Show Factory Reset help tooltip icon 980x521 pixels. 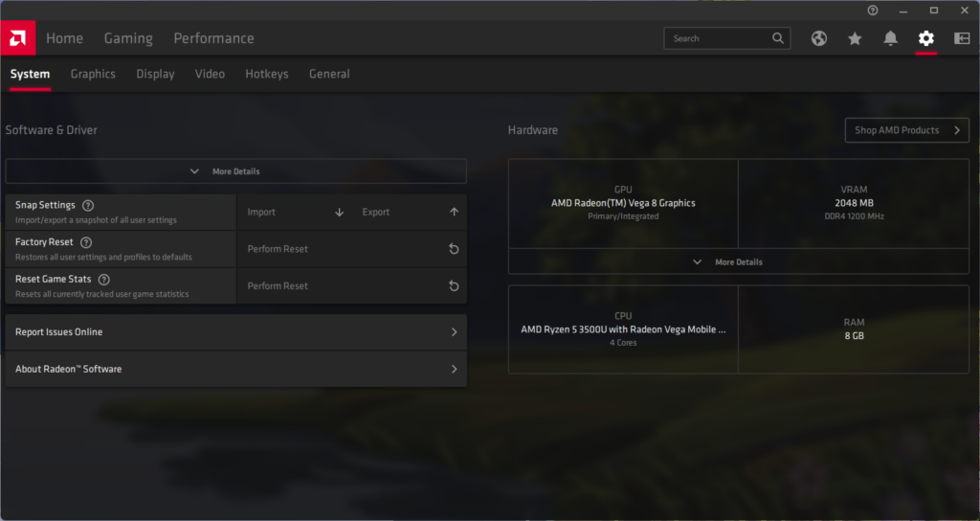(86, 242)
